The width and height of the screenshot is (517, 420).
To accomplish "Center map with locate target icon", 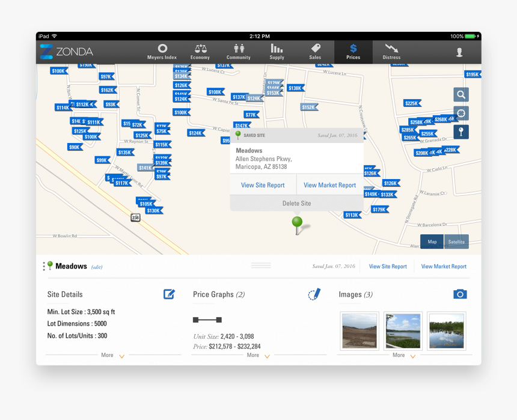I will pos(461,114).
